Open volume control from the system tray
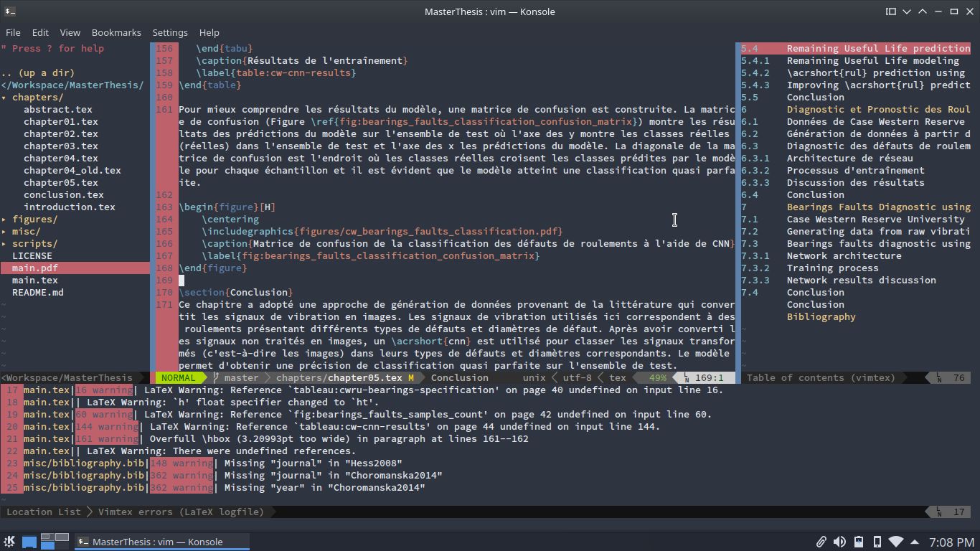 [x=839, y=542]
